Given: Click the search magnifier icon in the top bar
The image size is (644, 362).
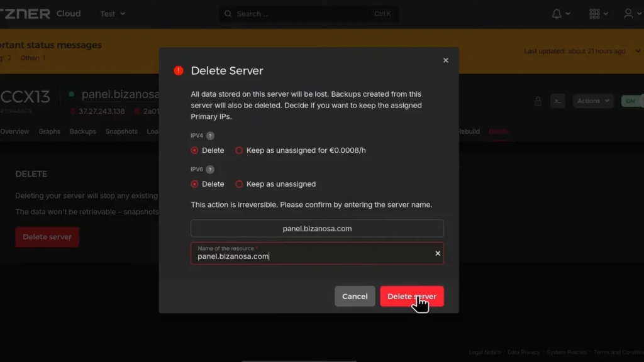Looking at the screenshot, I should tap(227, 13).
